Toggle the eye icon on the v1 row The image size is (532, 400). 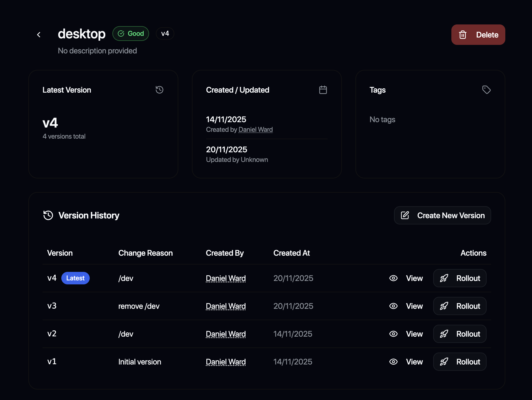point(393,362)
